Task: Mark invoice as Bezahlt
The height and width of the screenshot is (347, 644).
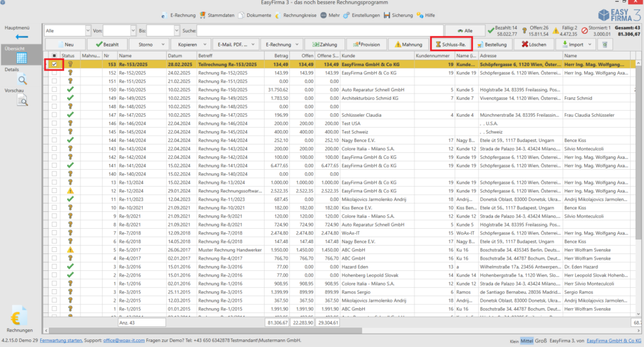Action: [107, 45]
